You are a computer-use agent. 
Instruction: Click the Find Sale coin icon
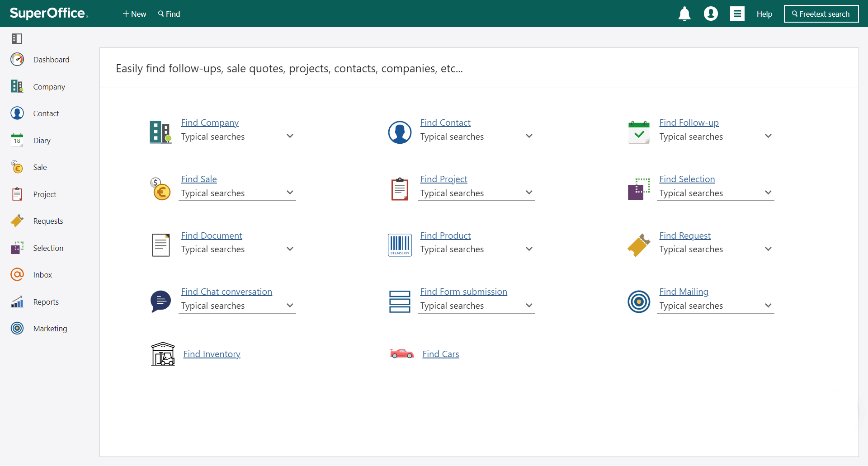160,189
